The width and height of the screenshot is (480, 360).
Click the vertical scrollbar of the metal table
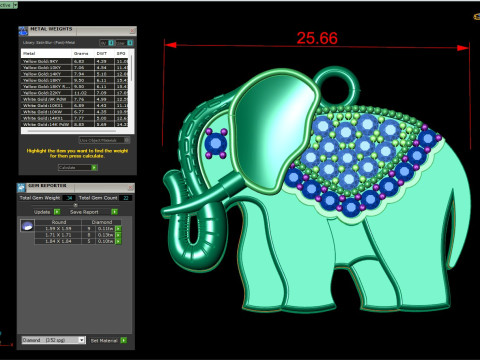[131, 68]
